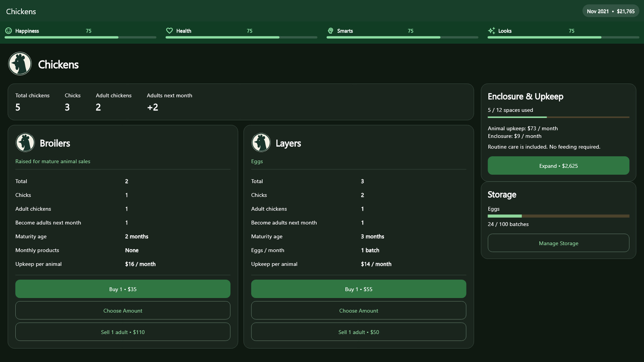Click the Smarts progress bar

point(402,38)
